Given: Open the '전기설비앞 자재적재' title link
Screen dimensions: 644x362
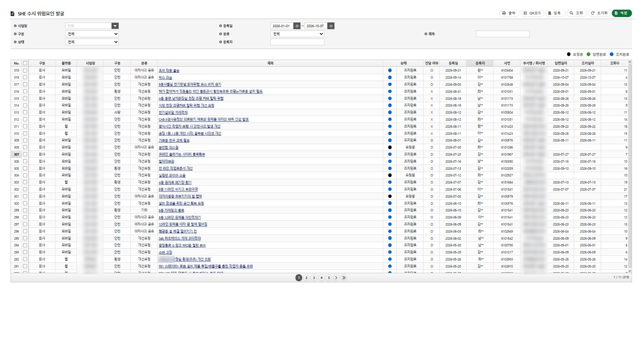Looking at the screenshot, I should (x=173, y=112).
